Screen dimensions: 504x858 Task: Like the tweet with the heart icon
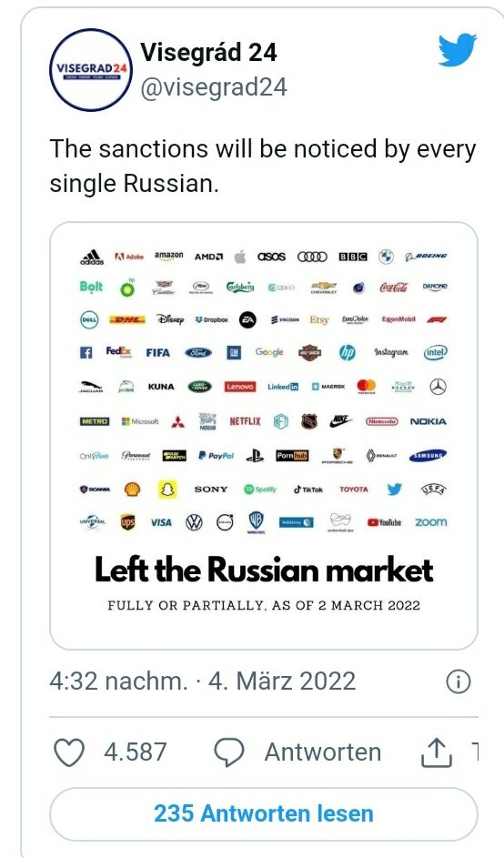69,752
